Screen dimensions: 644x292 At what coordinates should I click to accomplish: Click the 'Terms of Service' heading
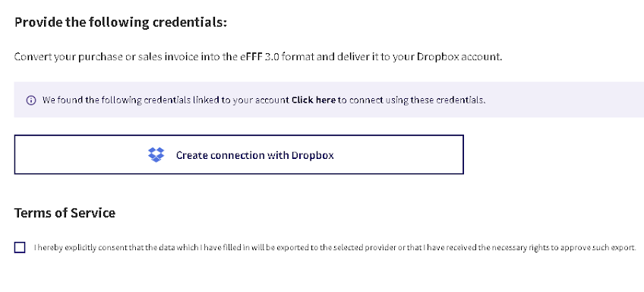(65, 213)
